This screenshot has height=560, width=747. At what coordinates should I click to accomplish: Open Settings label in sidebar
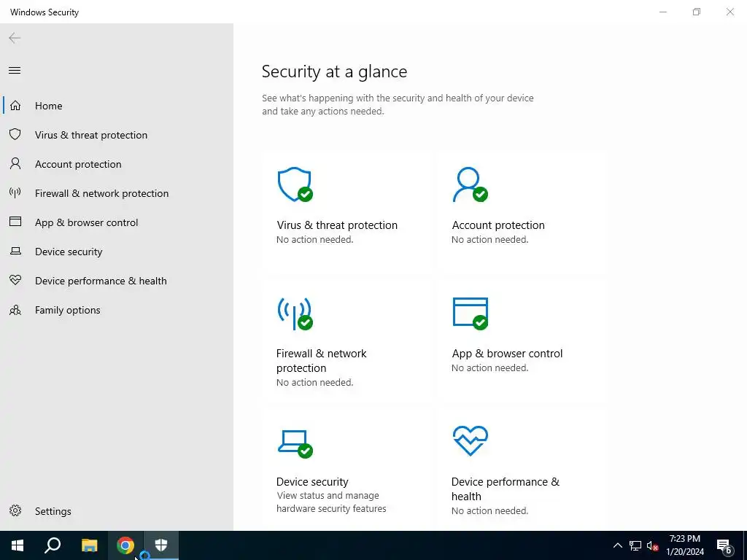click(53, 511)
